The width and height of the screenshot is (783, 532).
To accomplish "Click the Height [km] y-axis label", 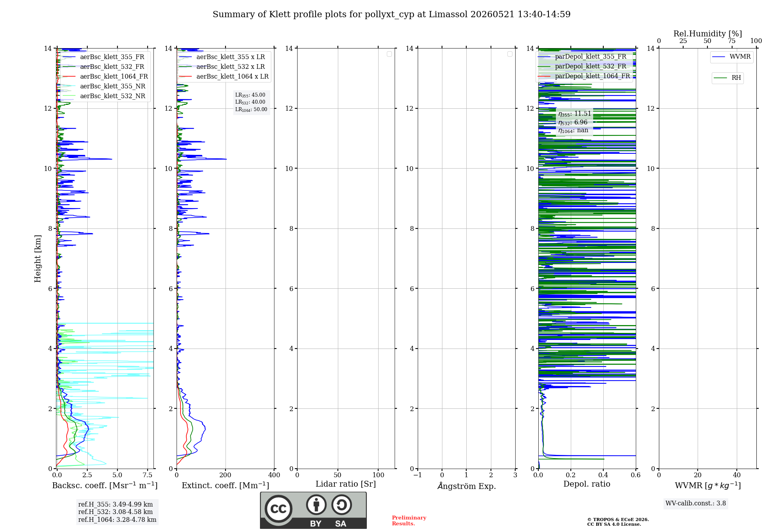I will 38,259.
